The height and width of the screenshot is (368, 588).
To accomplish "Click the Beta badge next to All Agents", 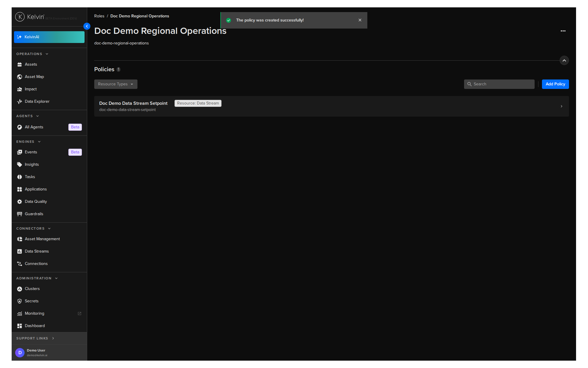I will [x=75, y=127].
